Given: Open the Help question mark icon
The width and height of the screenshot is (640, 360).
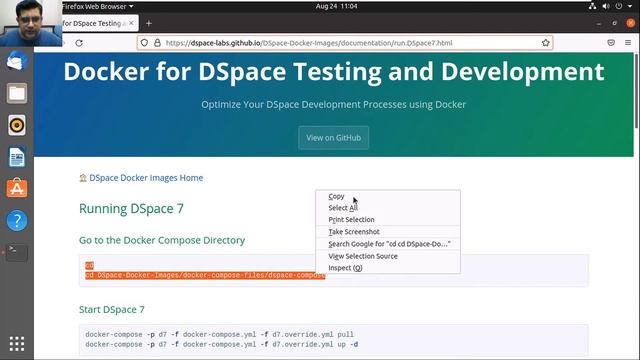Looking at the screenshot, I should (x=17, y=221).
